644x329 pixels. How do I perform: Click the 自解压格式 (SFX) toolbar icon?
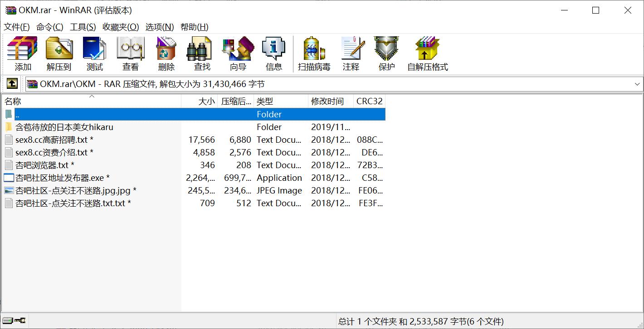[427, 48]
